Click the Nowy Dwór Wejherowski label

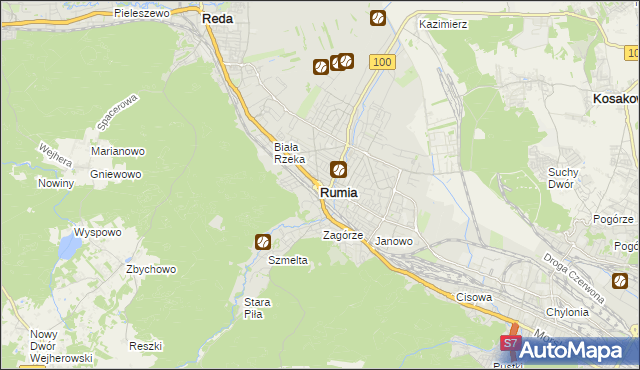61,346
